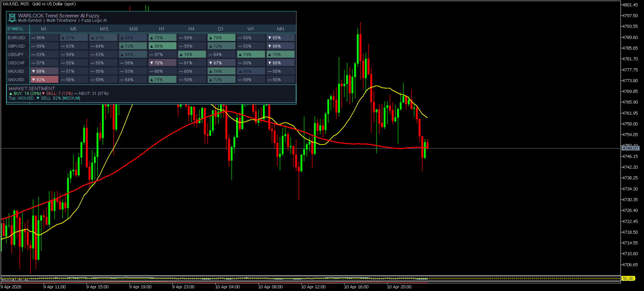Click the BUY: 16 (29%) sentiment count
The height and width of the screenshot is (291, 644).
tap(25, 94)
